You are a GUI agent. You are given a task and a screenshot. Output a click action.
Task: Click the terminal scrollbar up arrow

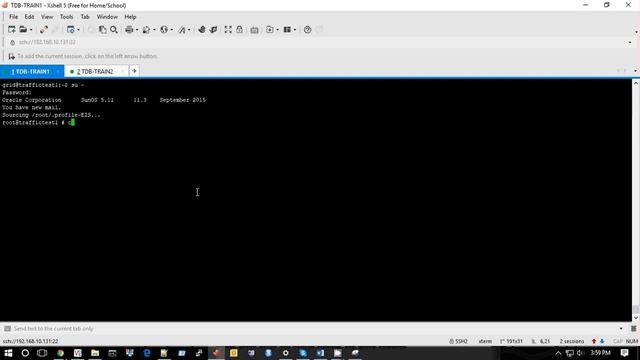pos(636,83)
